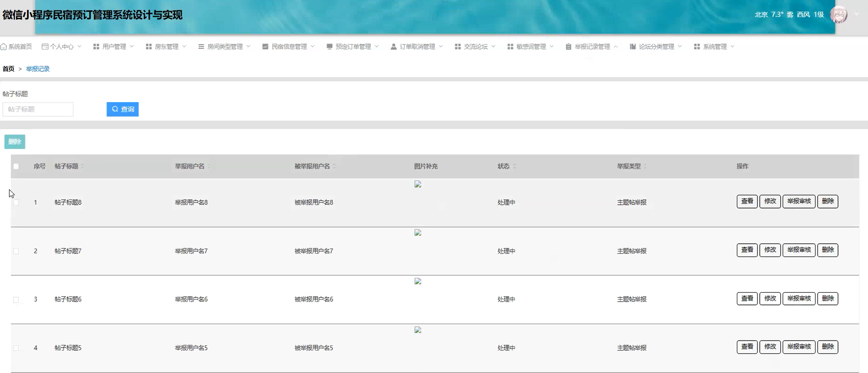Click sort arrows next to 状态 header
868x373 pixels.
click(514, 166)
